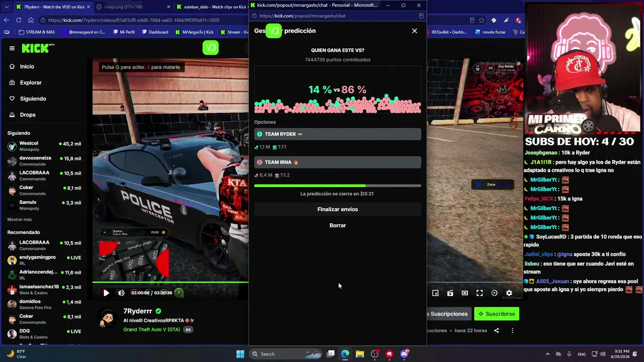Open davooxeneize's channel in the sidebar
644x362 pixels.
pyautogui.click(x=44, y=161)
